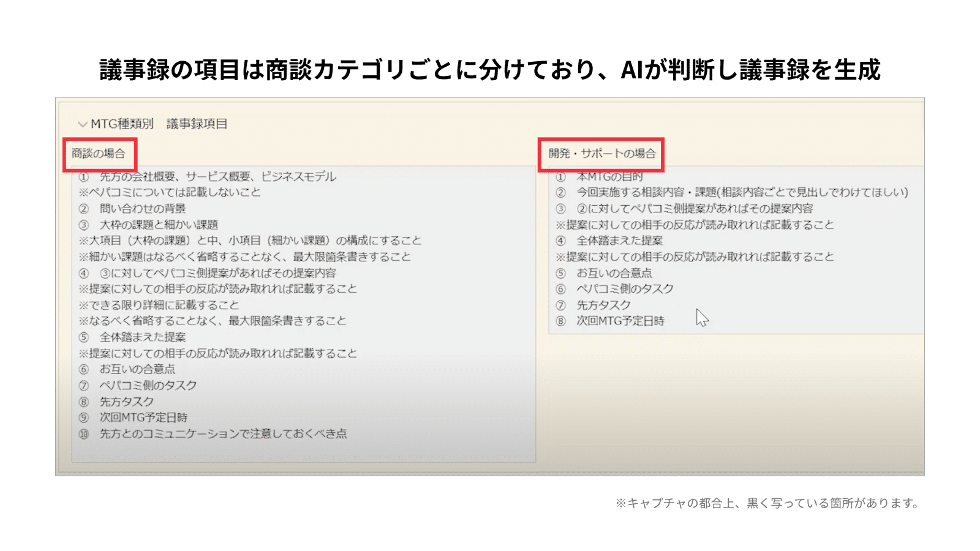The image size is (980, 551).
Task: Click 商談 line ⑥ お互いの合意点
Action: [127, 369]
